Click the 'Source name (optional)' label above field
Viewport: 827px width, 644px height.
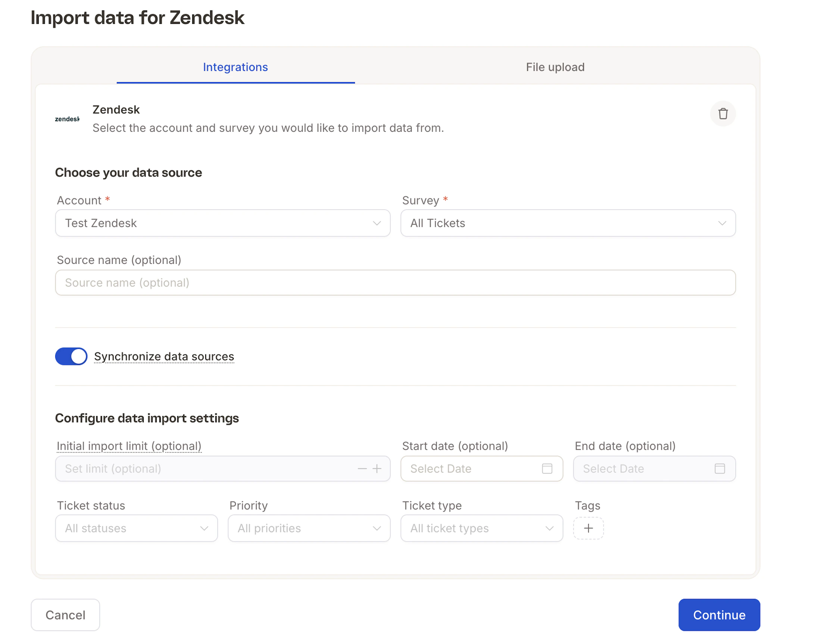point(119,260)
